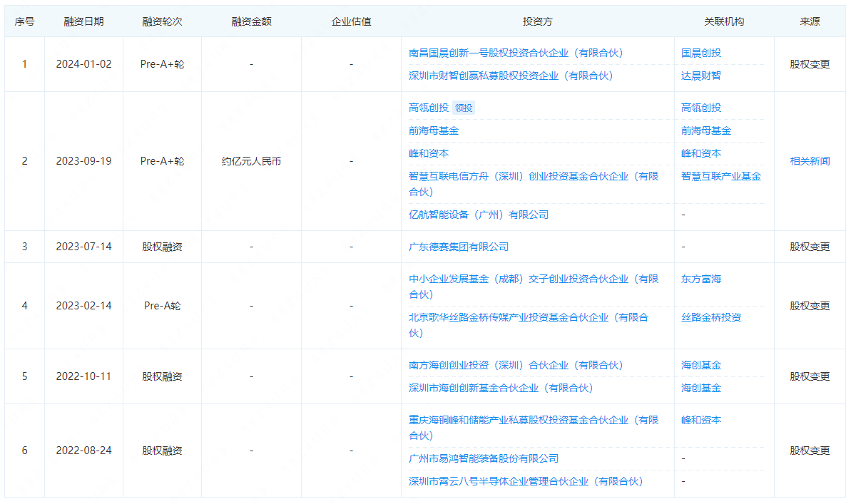The image size is (851, 504).
Task: Click 股权变更 source in 2024-01-02 row
Action: click(810, 64)
